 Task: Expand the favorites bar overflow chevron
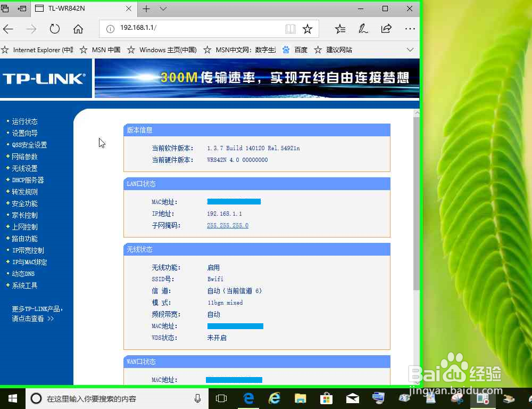[410, 50]
